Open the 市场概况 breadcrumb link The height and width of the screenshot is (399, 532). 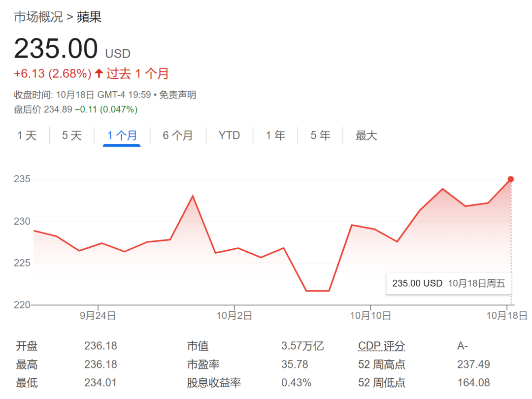point(38,17)
